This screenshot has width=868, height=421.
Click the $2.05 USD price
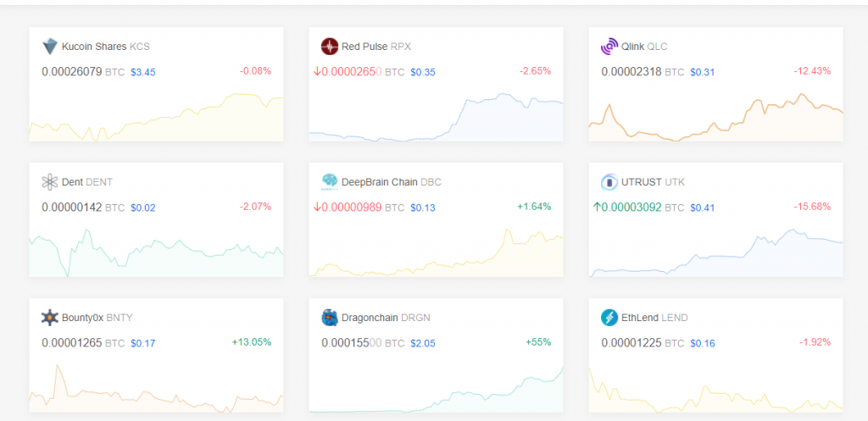pos(423,344)
